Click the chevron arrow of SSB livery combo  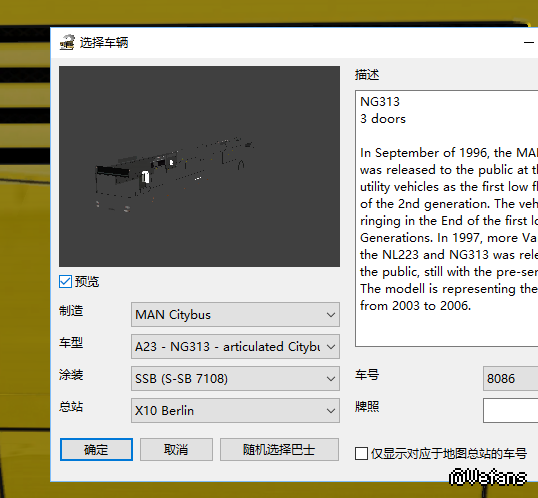pyautogui.click(x=331, y=378)
